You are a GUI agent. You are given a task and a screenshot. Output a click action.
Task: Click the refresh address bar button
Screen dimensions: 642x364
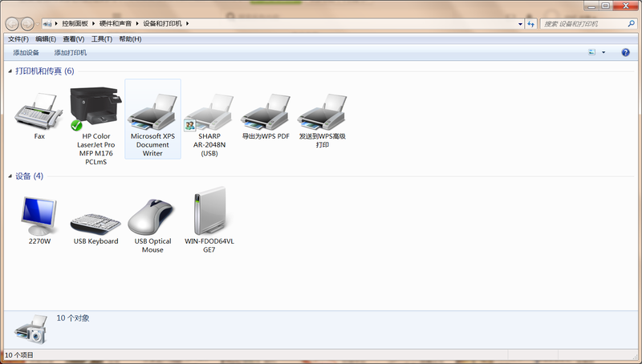530,24
